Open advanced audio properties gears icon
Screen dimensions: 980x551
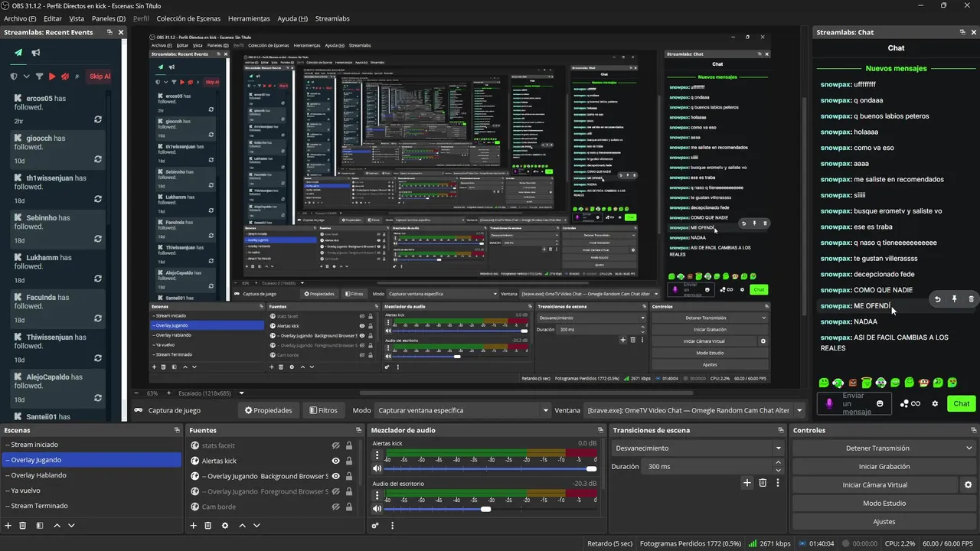click(375, 526)
